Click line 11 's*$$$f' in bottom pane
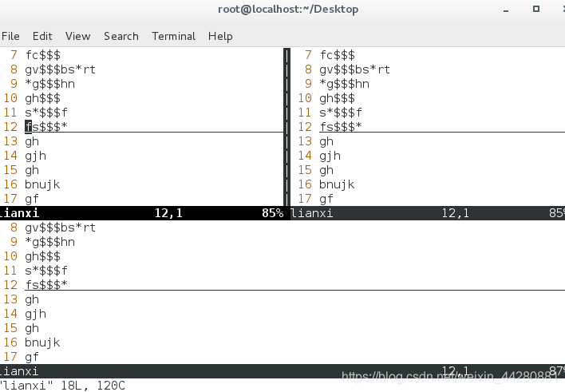 coord(46,271)
